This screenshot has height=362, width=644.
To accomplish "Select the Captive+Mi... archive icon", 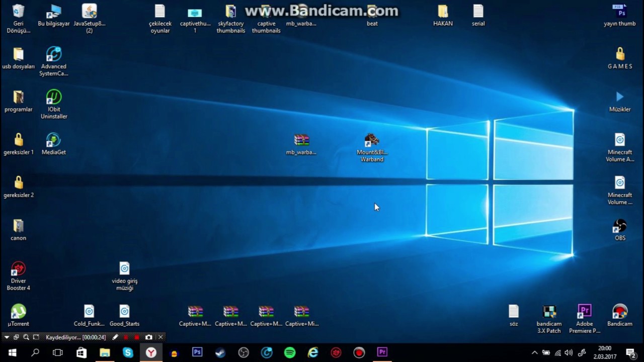I will click(x=302, y=316).
